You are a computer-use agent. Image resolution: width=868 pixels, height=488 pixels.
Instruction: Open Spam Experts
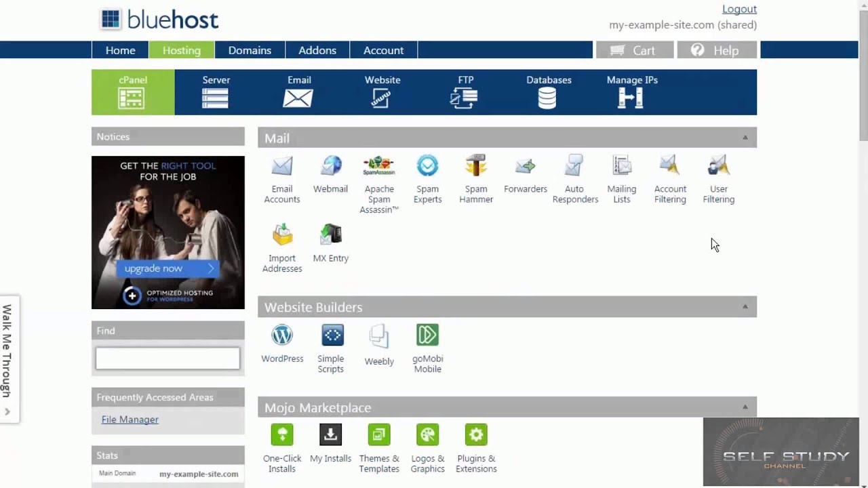pos(427,180)
